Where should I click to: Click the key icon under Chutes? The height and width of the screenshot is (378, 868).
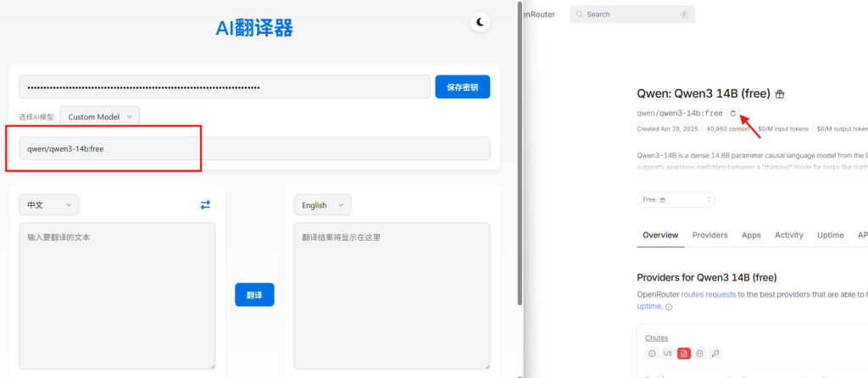[715, 353]
